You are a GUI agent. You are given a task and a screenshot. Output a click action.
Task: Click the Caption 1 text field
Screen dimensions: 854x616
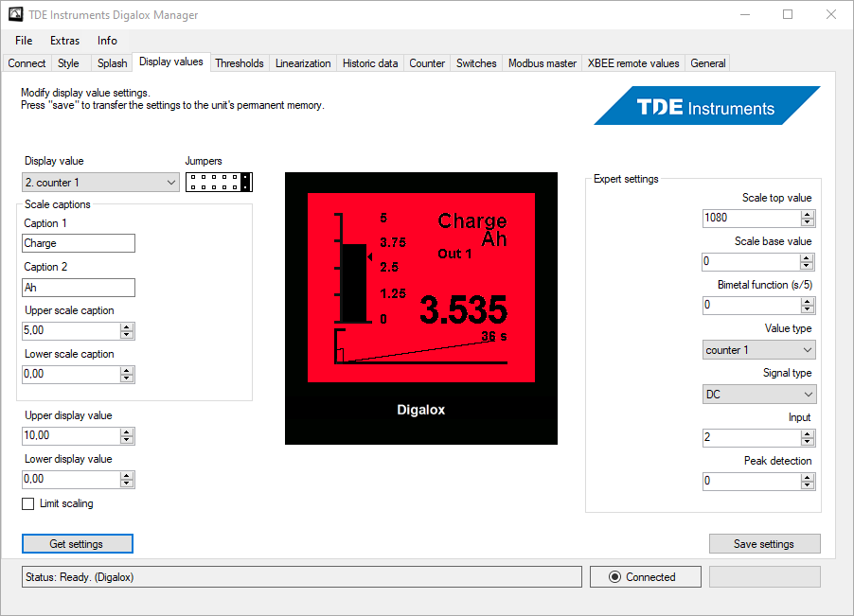(x=79, y=243)
